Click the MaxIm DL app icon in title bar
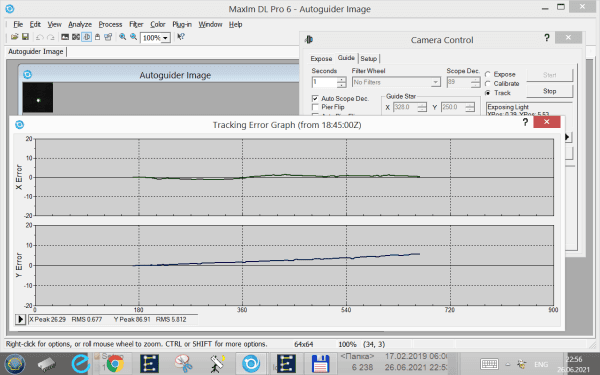The image size is (600, 375). click(10, 8)
